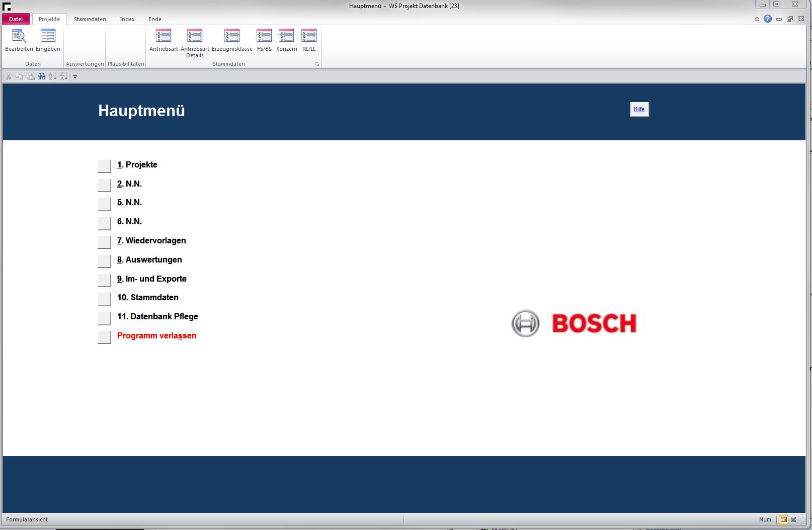Click the button next to 7. Wiedervorlagen
812x530 pixels.
[104, 241]
